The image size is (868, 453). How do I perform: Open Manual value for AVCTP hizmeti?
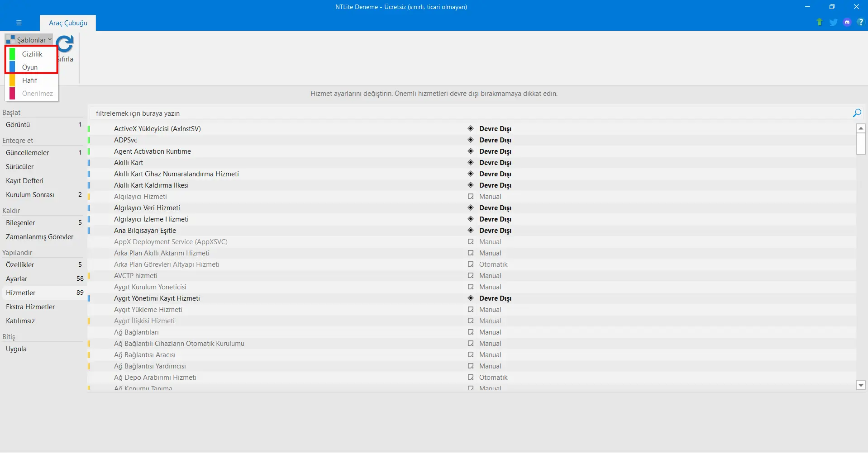(x=490, y=276)
